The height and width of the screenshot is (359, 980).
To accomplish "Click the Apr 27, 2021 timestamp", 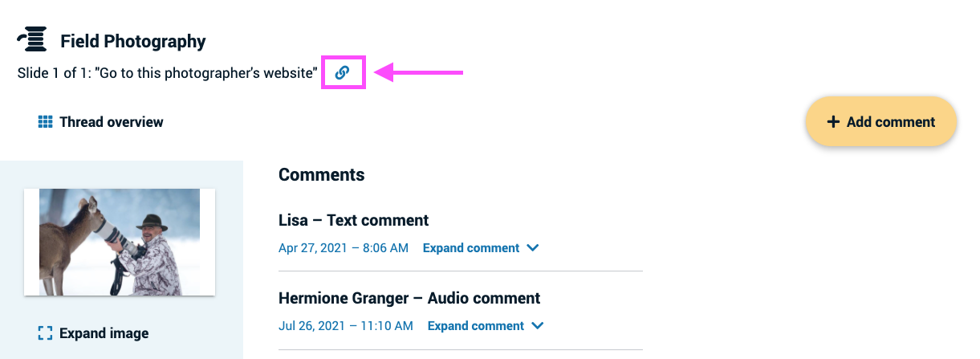I will point(344,248).
